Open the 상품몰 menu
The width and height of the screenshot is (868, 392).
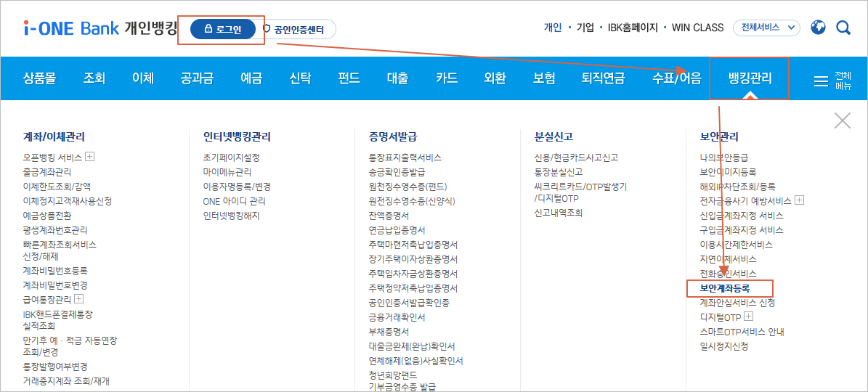(x=39, y=78)
